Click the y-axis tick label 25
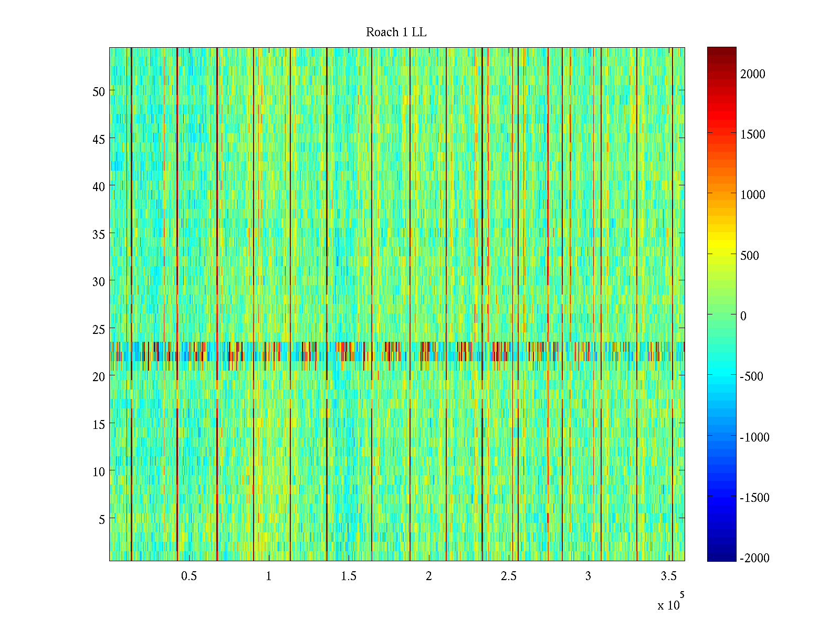840x630 pixels. [99, 329]
